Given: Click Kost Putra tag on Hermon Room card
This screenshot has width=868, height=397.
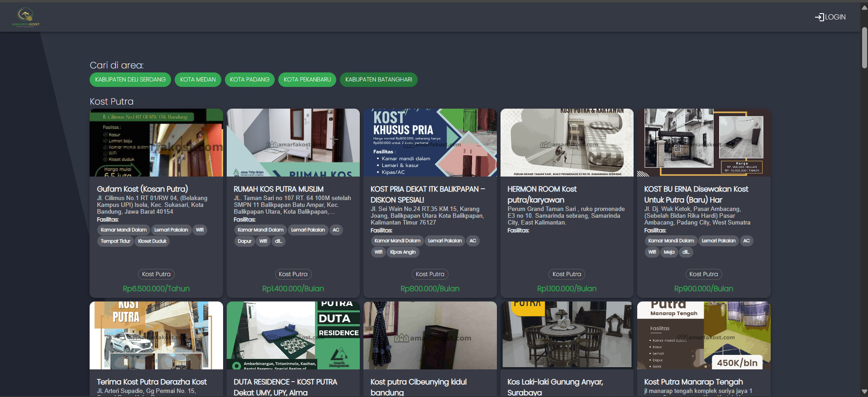Looking at the screenshot, I should [567, 274].
